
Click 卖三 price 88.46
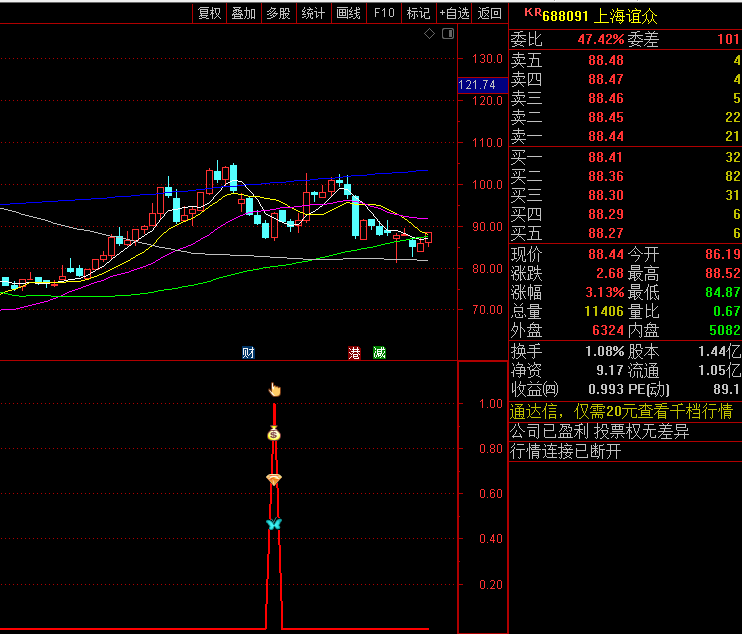606,98
